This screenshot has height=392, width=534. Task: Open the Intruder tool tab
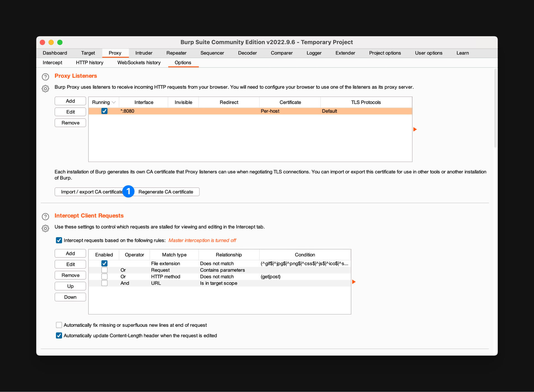pos(144,53)
